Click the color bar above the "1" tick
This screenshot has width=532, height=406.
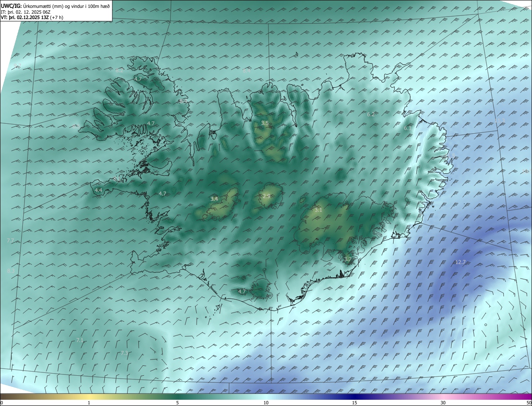click(89, 396)
